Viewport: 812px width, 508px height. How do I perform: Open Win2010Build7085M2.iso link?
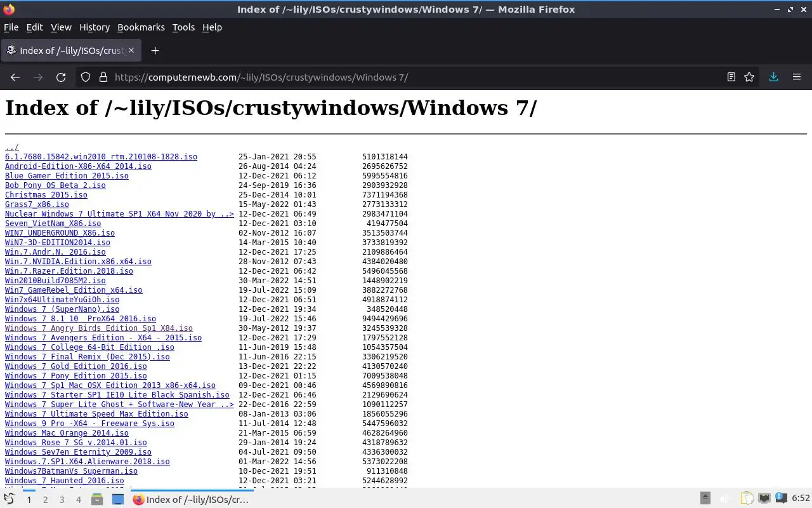[x=55, y=281]
